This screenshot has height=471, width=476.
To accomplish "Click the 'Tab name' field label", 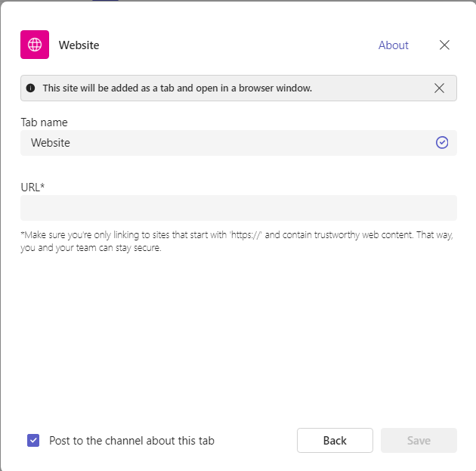I will point(44,122).
